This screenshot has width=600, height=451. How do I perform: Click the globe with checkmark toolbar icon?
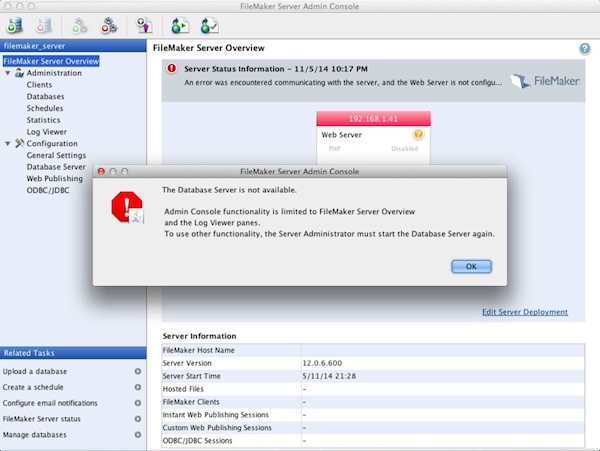(209, 26)
